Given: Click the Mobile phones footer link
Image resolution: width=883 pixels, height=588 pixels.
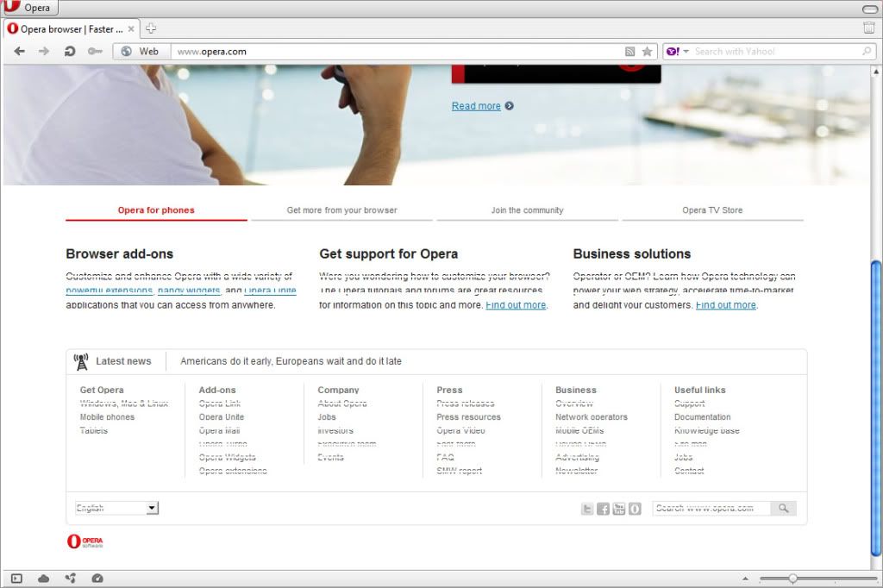Looking at the screenshot, I should click(x=107, y=417).
